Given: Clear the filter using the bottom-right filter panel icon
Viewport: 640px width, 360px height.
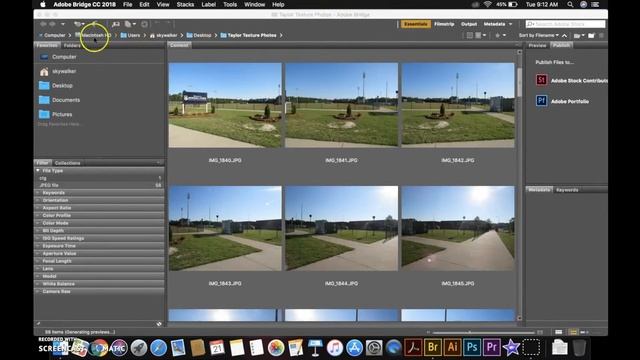Looking at the screenshot, I should pos(159,324).
